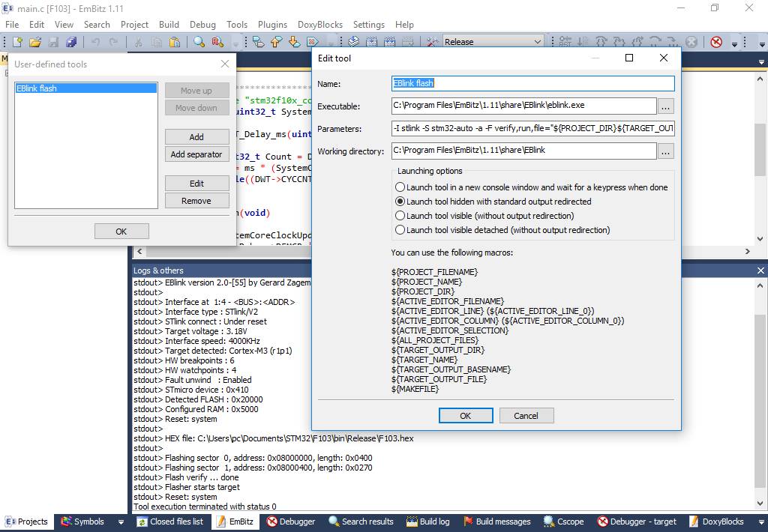Click the Parameters input field
Screen dimensions: 768x532
(x=533, y=128)
